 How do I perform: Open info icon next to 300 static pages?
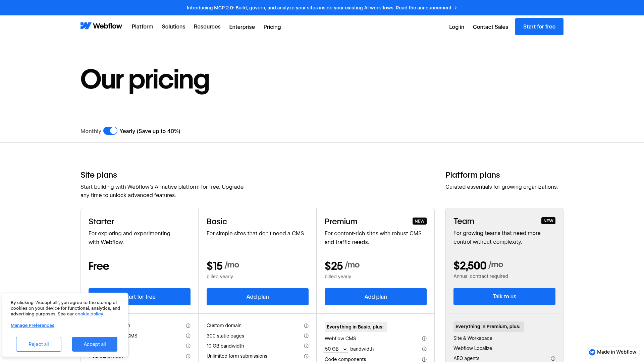[306, 336]
